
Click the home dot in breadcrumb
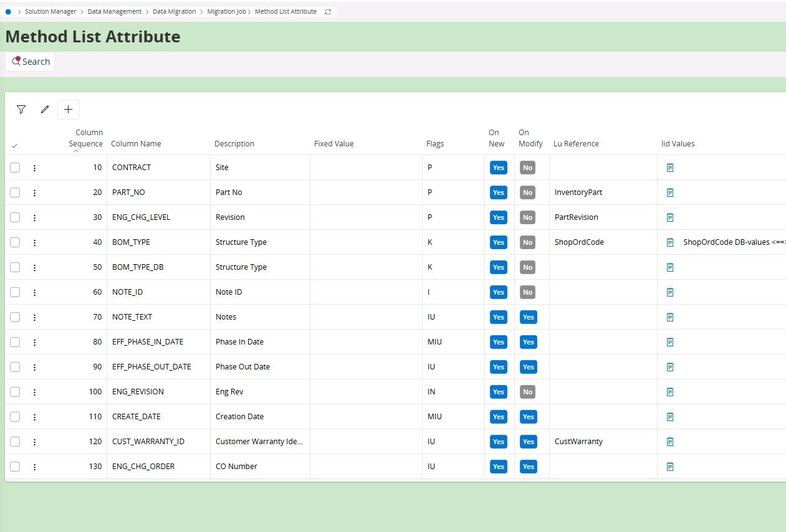click(x=8, y=12)
